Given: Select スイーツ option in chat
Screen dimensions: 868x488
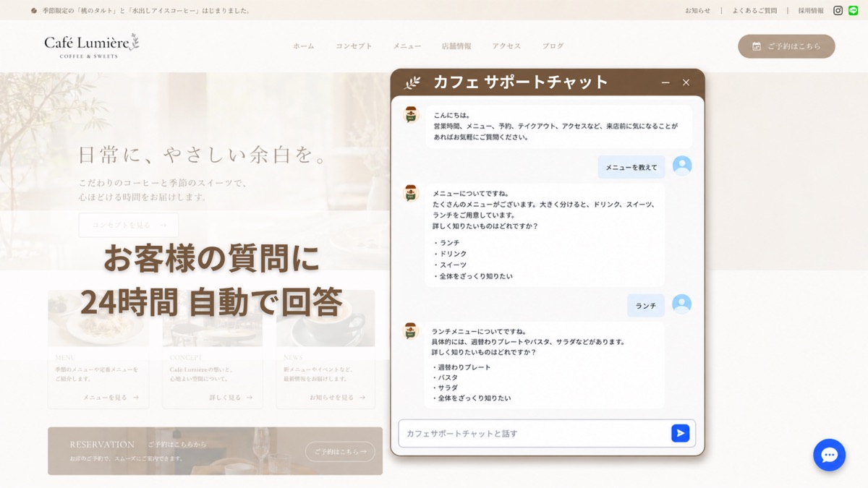Looking at the screenshot, I should (450, 265).
